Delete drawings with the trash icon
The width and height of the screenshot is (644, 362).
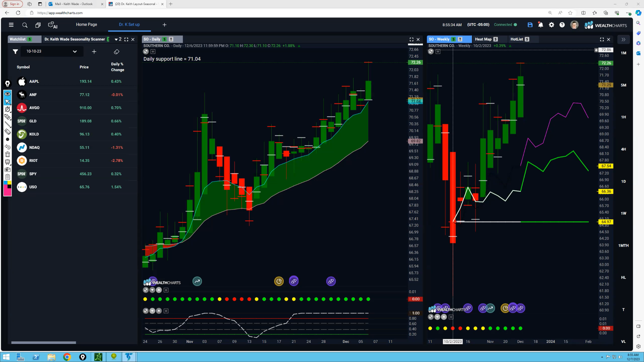[x=7, y=155]
